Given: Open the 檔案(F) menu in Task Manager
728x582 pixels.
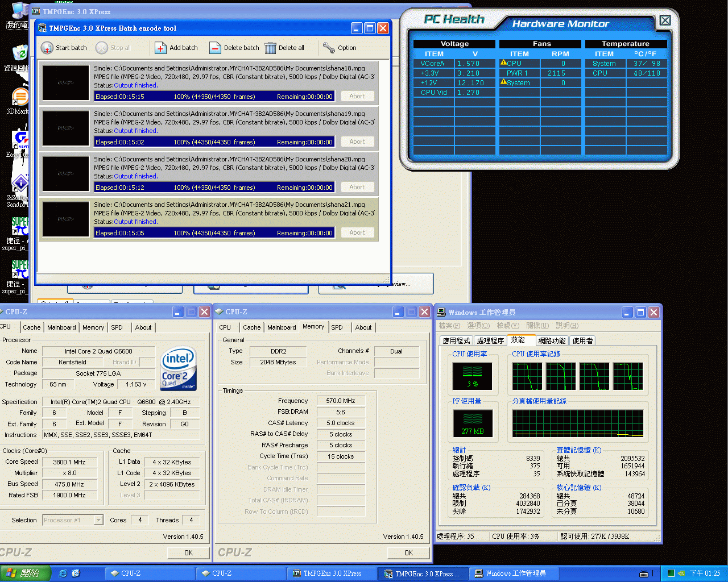Looking at the screenshot, I should click(449, 326).
